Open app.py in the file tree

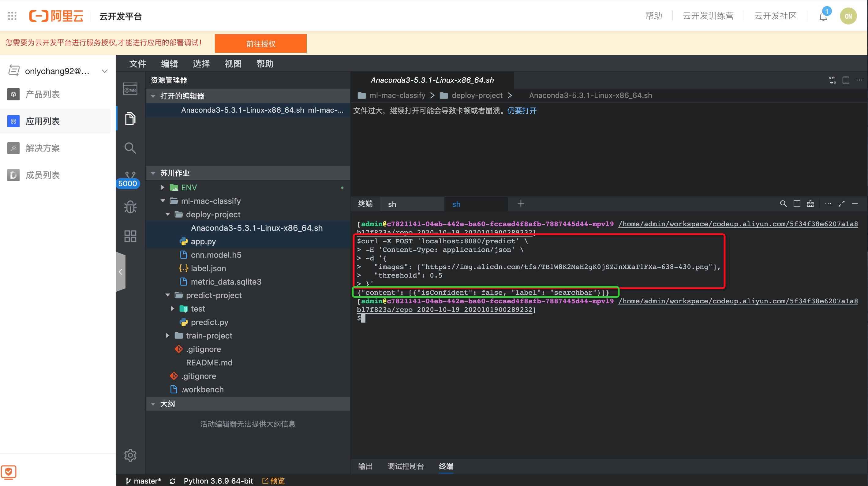(203, 241)
